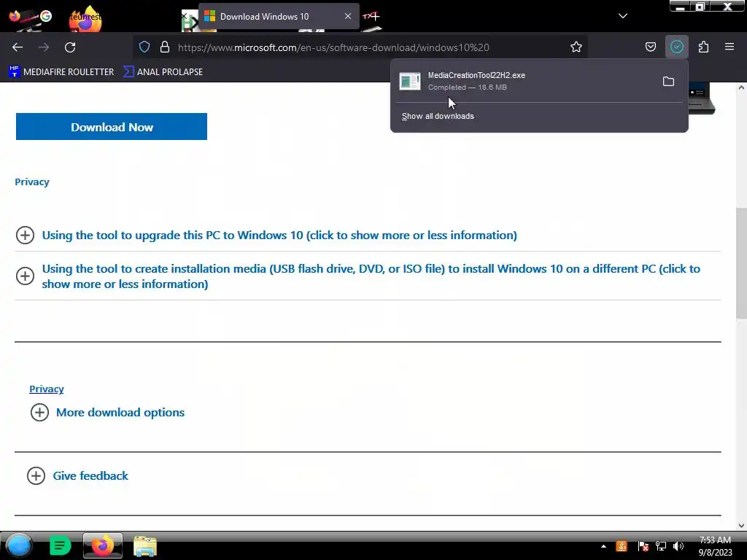Bookmark this page with the star icon
747x560 pixels.
pyautogui.click(x=576, y=47)
